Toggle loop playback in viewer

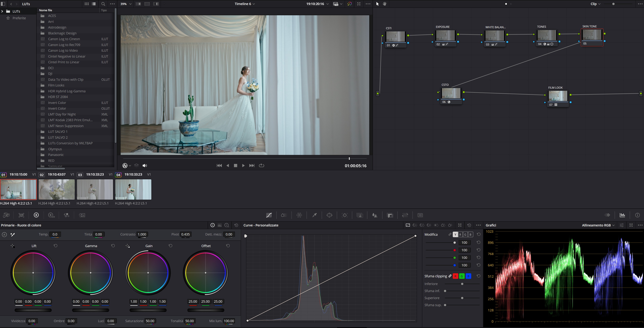pyautogui.click(x=261, y=166)
